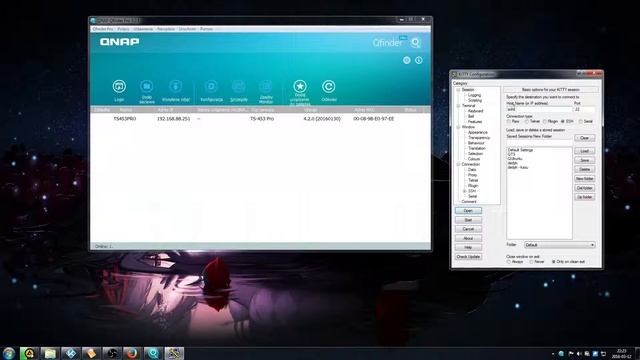Click the Host Name input field
Screen dimensions: 640x360
539,109
